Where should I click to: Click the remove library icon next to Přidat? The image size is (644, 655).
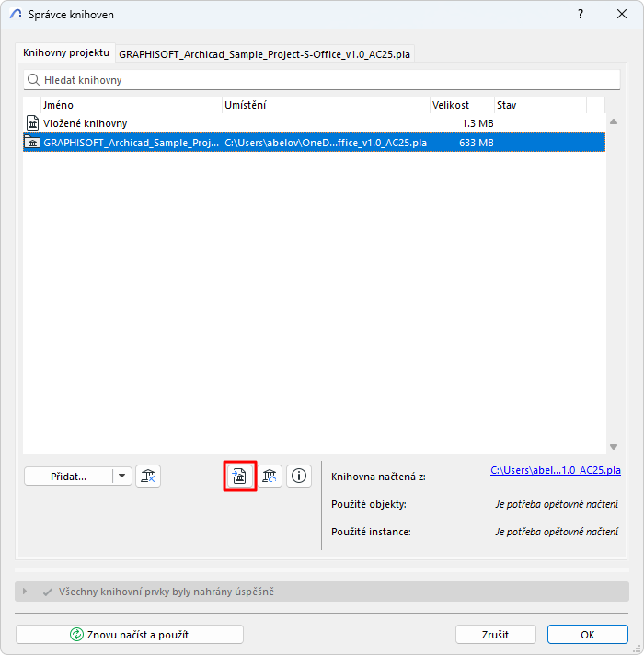[x=148, y=477]
